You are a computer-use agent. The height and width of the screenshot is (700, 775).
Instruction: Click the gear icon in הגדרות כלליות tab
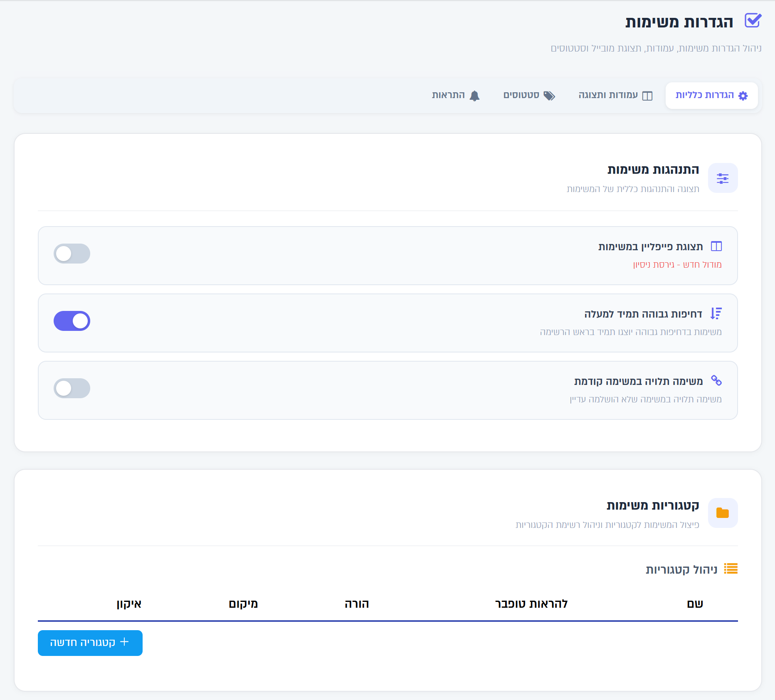[743, 96]
